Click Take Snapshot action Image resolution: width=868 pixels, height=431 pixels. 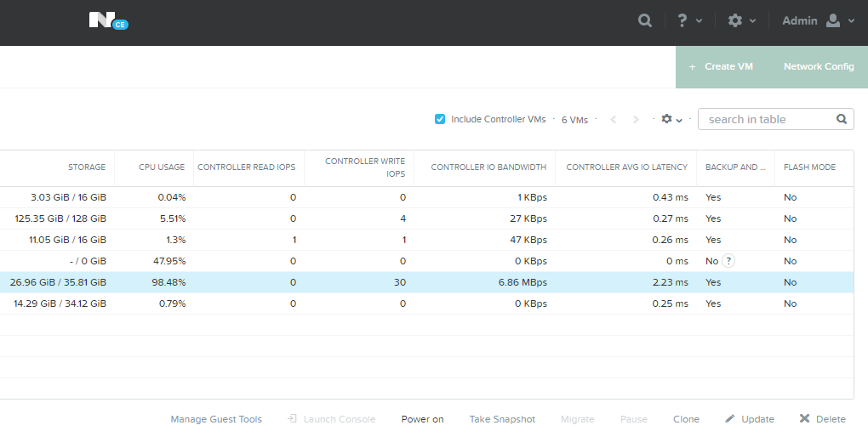pyautogui.click(x=502, y=419)
